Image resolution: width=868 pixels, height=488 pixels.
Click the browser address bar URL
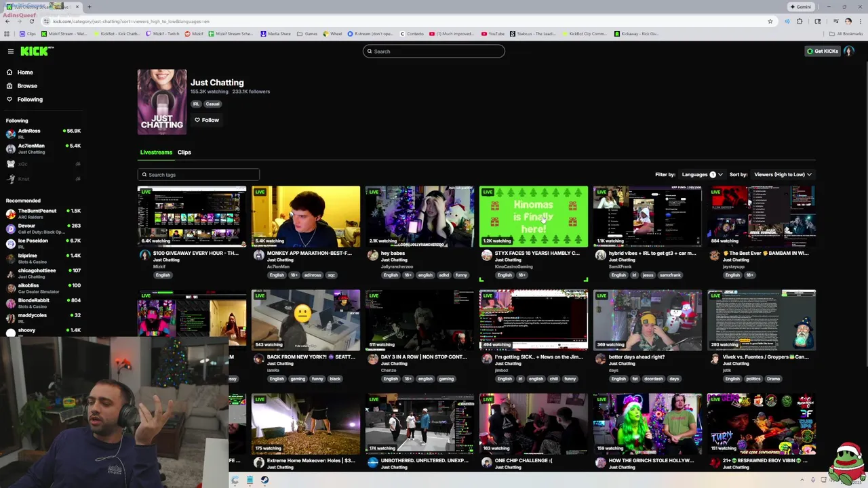(x=132, y=21)
